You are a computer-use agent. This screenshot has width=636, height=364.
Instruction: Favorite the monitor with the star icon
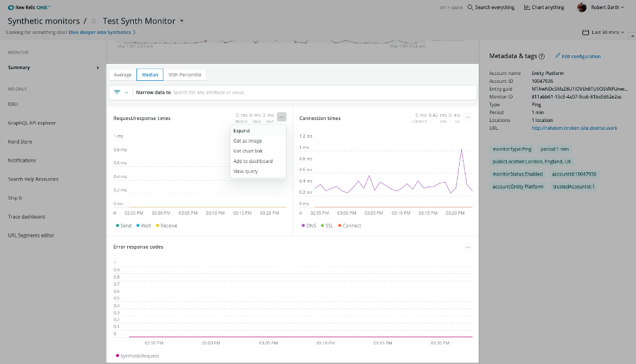pos(93,21)
